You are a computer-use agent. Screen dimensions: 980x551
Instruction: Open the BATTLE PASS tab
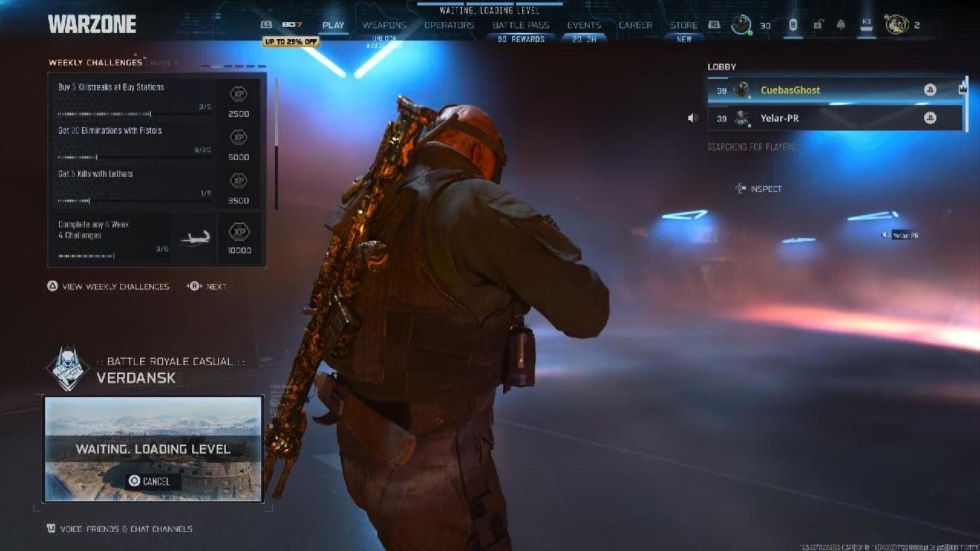coord(521,25)
